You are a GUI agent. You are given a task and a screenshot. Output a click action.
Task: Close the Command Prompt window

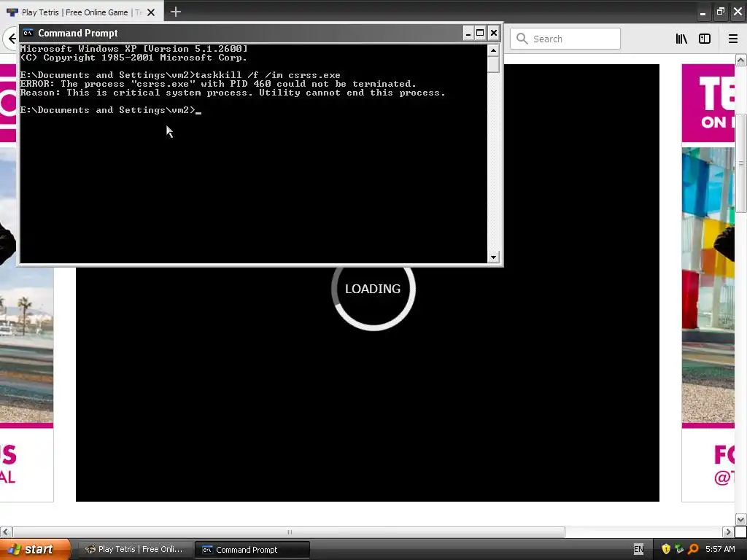(x=494, y=33)
